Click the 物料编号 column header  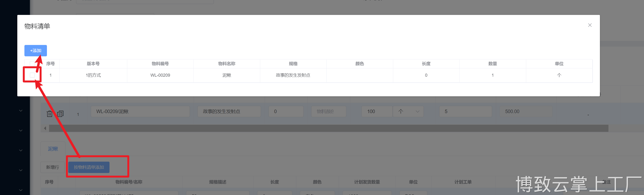pyautogui.click(x=160, y=64)
